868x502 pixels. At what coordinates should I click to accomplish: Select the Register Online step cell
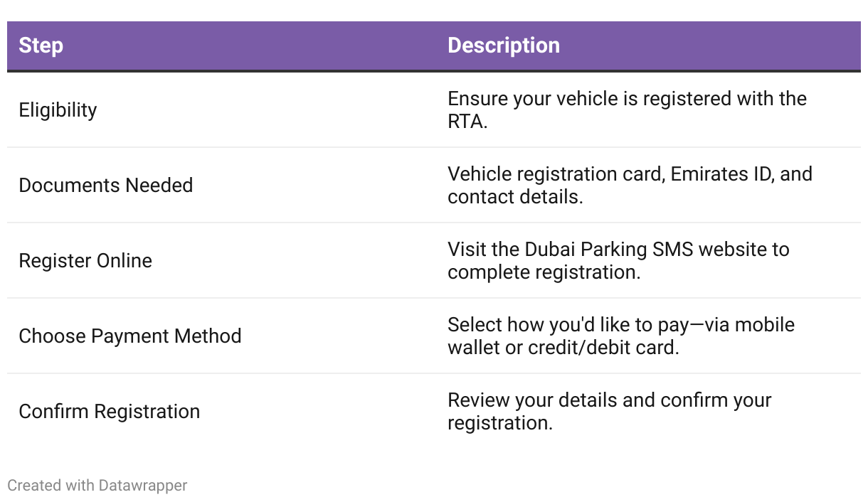(x=85, y=261)
